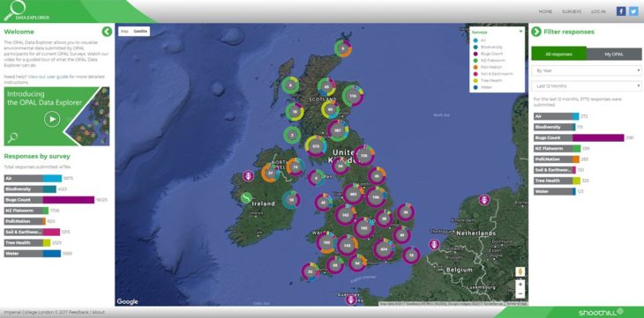Open the SURVEYS navigation link
This screenshot has width=644, height=318.
pyautogui.click(x=572, y=12)
